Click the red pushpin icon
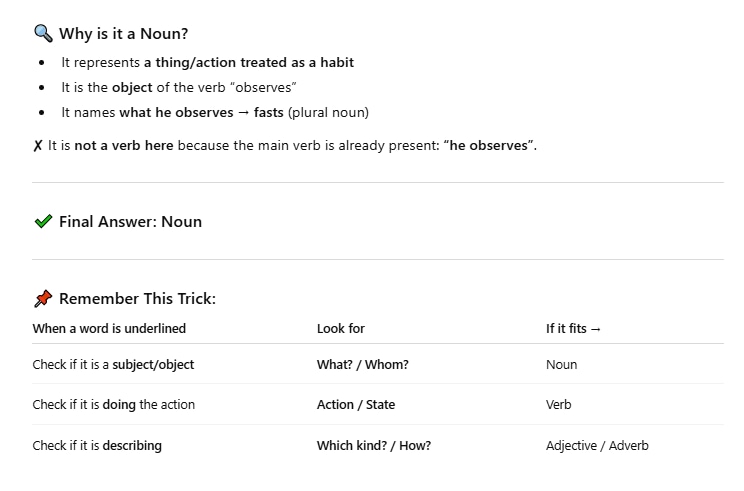744x491 pixels. pos(43,298)
